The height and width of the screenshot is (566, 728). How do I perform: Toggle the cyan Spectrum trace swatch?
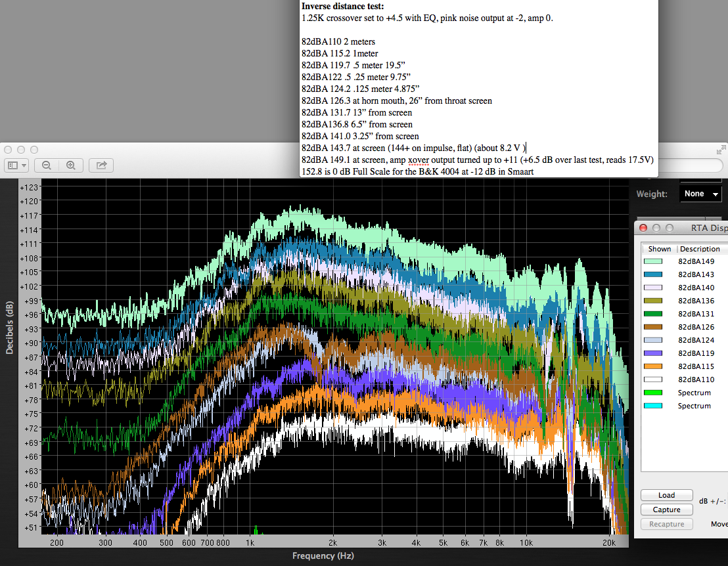[x=653, y=406]
